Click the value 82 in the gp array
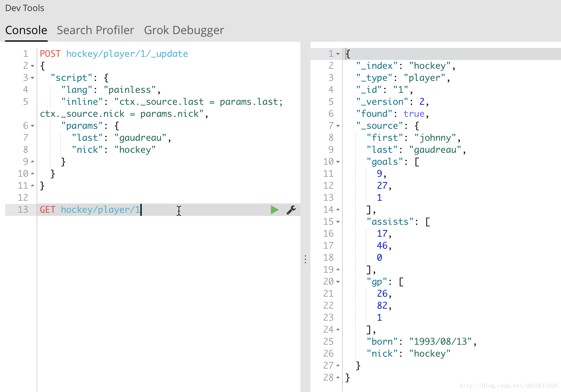Image resolution: width=561 pixels, height=392 pixels. pos(382,306)
